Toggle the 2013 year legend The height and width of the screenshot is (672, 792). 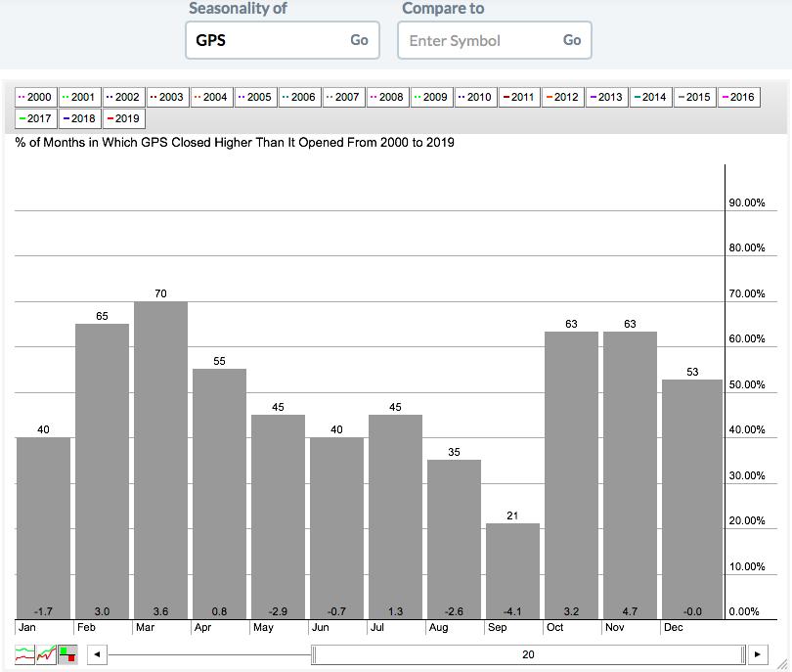(606, 97)
